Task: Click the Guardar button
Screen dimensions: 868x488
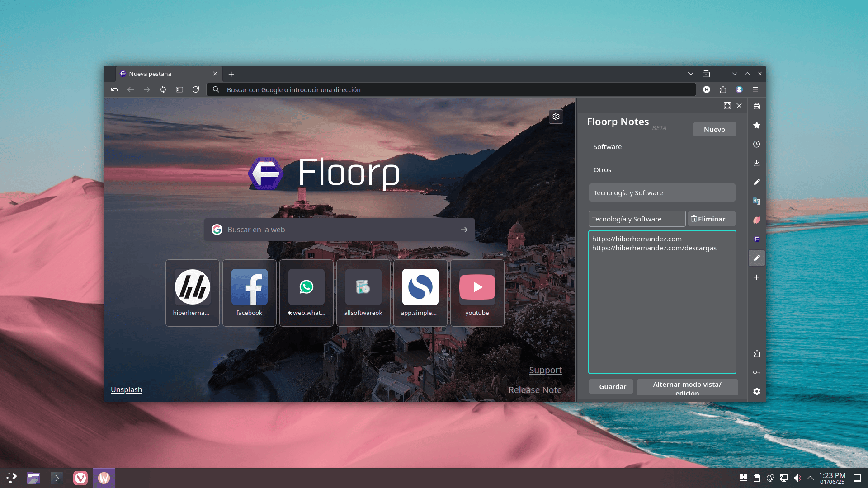Action: coord(612,387)
